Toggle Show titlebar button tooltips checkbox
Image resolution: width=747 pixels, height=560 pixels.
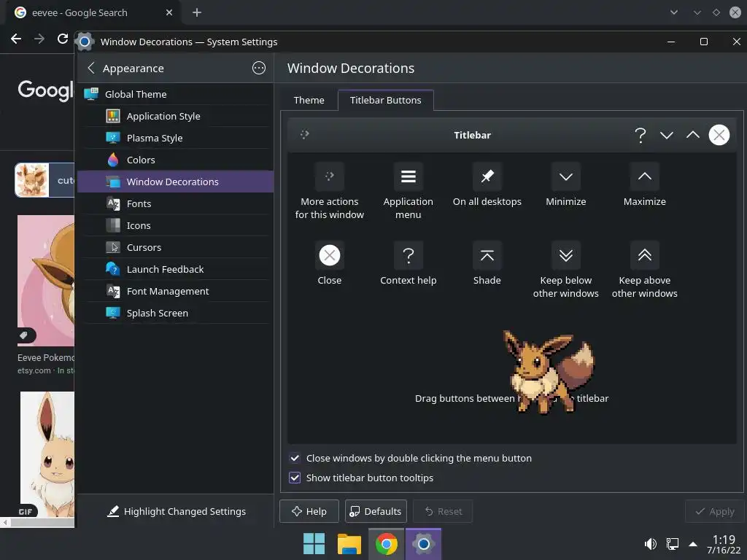point(295,478)
